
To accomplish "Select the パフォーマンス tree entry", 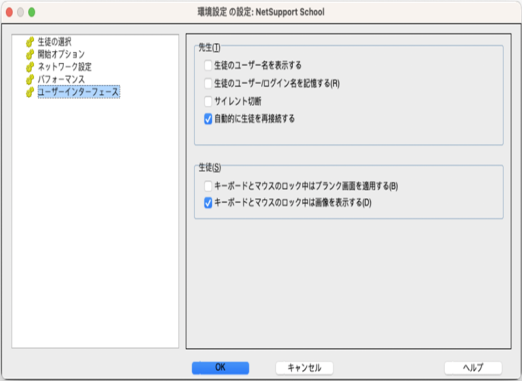I will 61,80.
